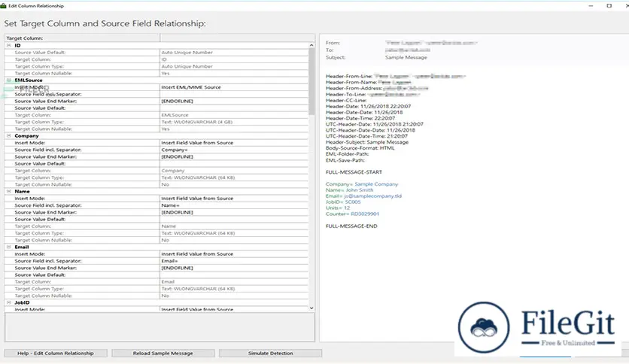Select Email Source Field value 'Email='
629x364 pixels.
coord(234,261)
